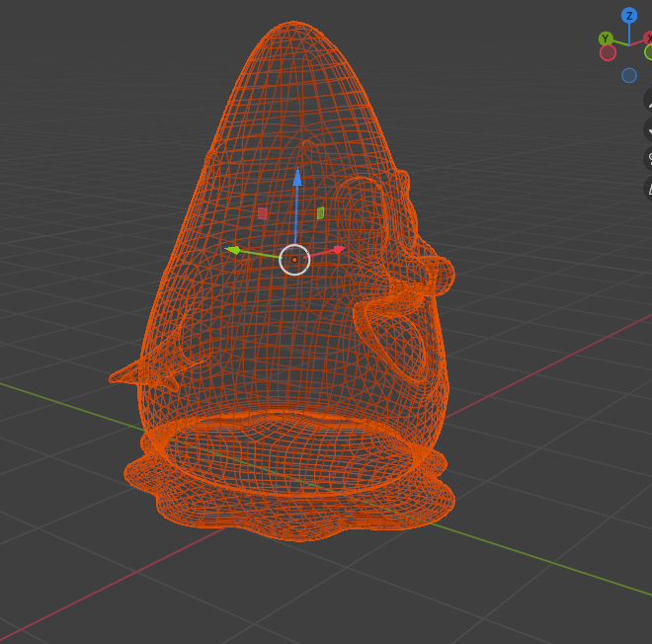Click the blue Z axis in navigation gizmo
652x644 pixels.
click(x=629, y=16)
